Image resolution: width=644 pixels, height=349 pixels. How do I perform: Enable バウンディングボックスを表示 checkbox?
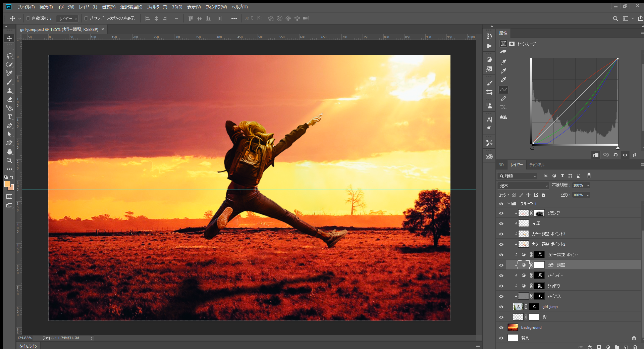(x=86, y=18)
